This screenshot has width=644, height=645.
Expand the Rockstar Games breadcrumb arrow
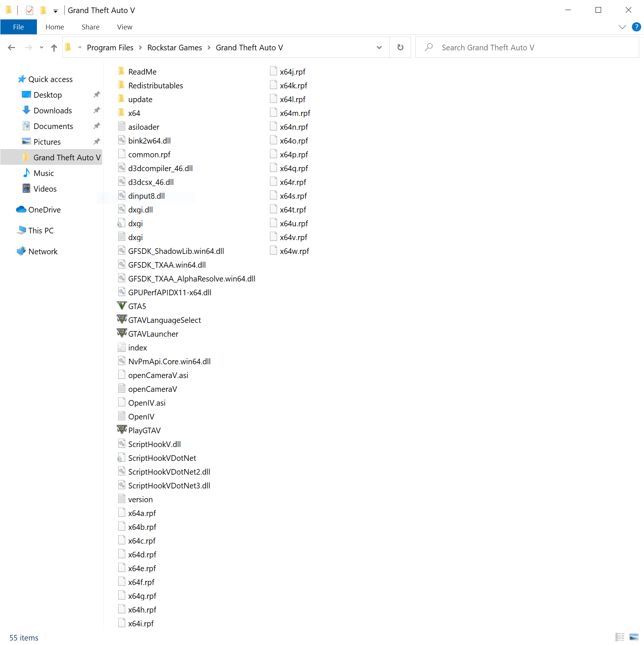(x=209, y=47)
